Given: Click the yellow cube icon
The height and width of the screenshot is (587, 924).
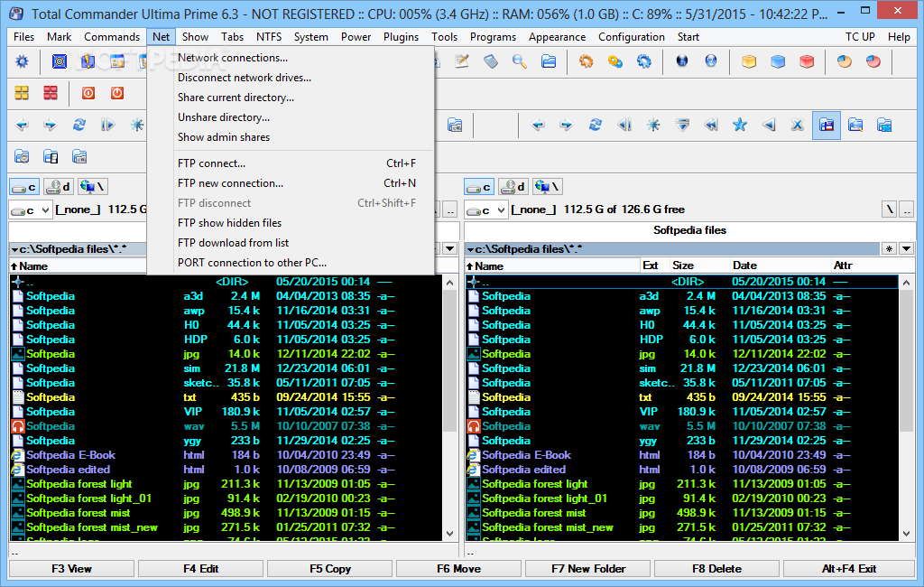Looking at the screenshot, I should coord(748,61).
